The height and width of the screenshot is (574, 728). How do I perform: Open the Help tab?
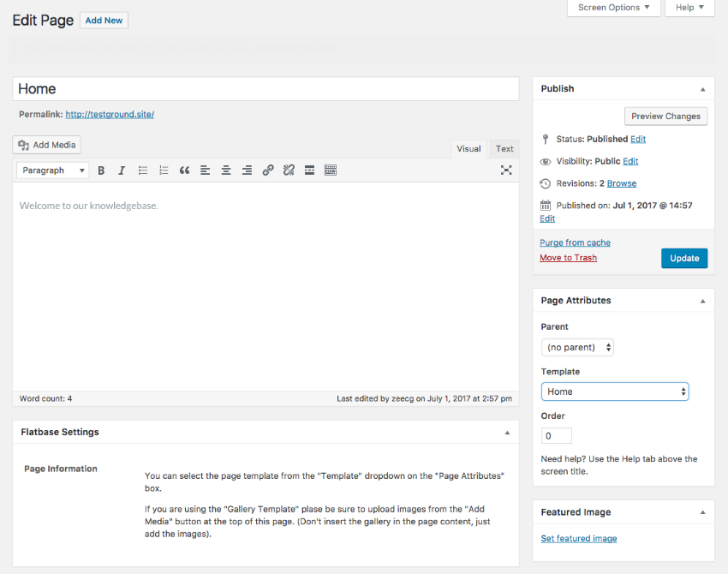[689, 8]
